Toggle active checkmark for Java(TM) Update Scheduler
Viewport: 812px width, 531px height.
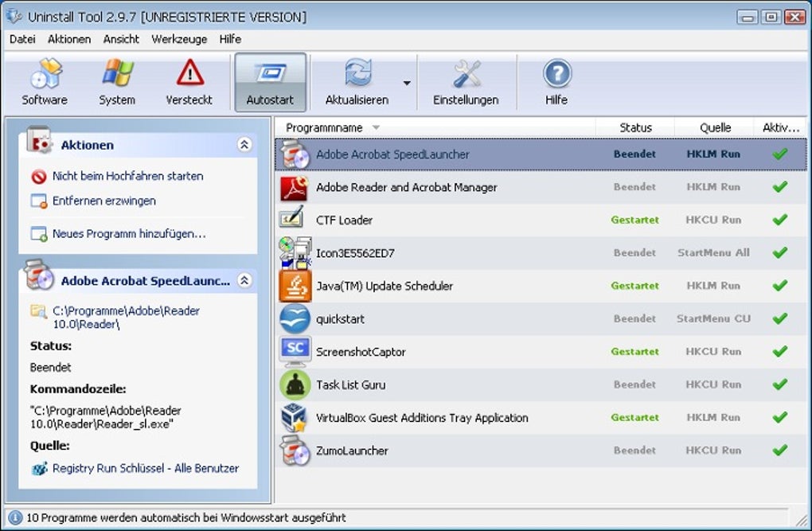[x=780, y=286]
